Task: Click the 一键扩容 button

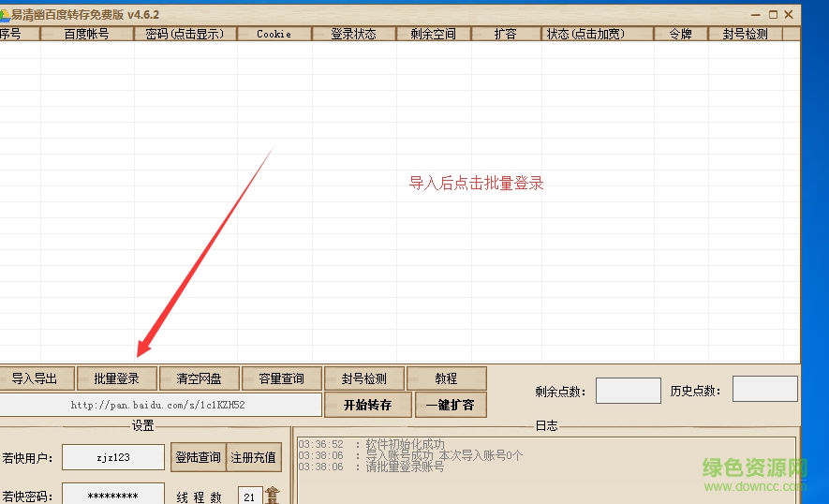Action: click(x=451, y=405)
